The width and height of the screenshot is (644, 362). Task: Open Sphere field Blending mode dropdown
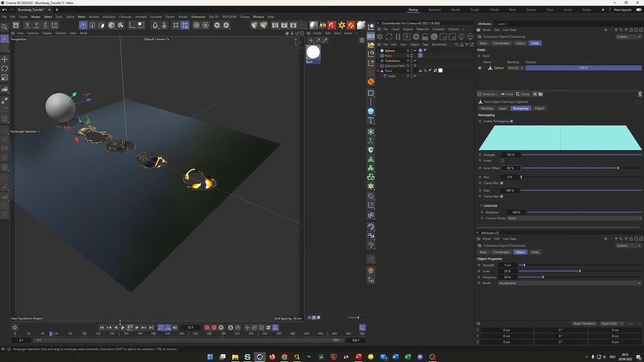coord(515,68)
